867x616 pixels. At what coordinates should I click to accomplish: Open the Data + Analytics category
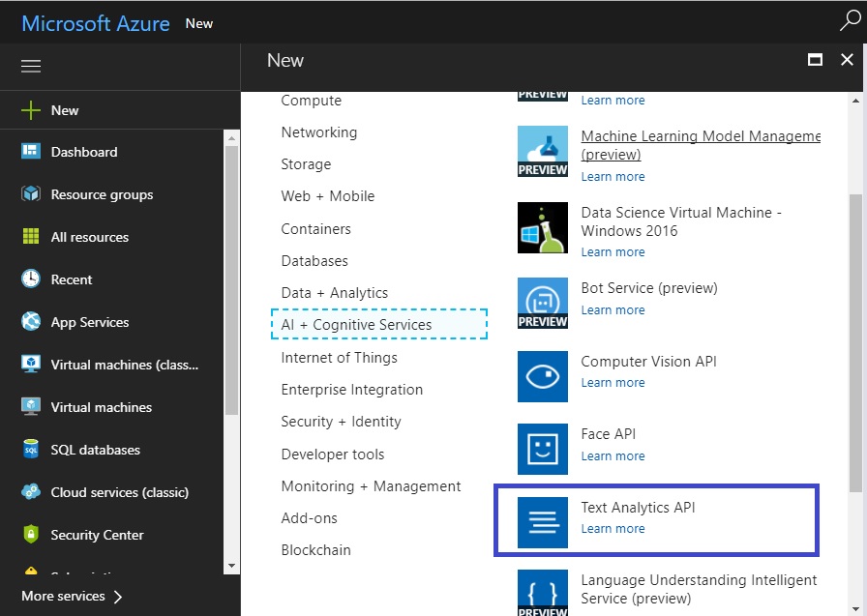click(x=335, y=293)
